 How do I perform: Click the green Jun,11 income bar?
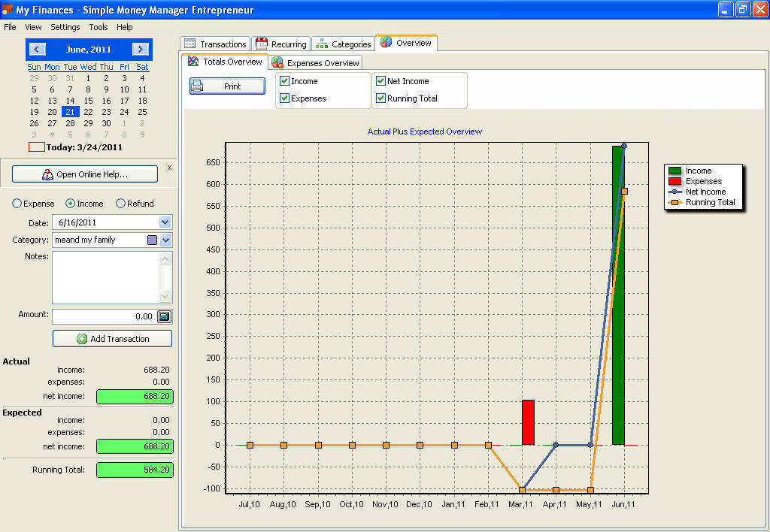coord(618,295)
